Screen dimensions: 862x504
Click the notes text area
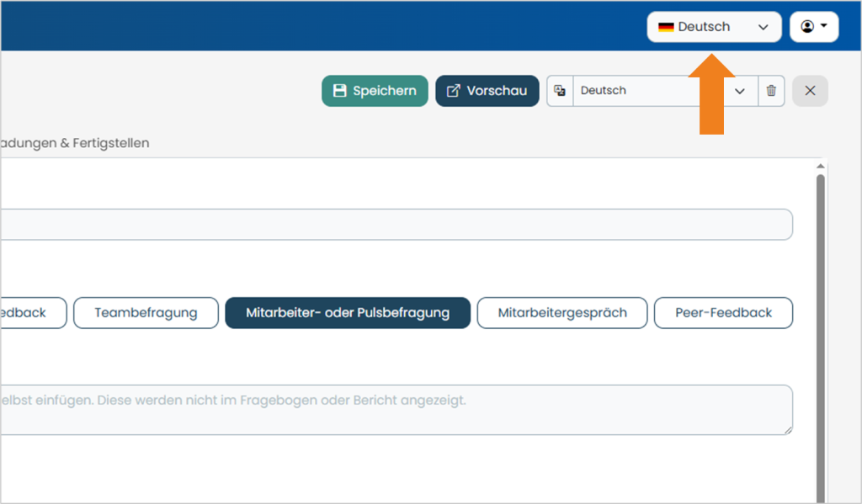(396, 410)
